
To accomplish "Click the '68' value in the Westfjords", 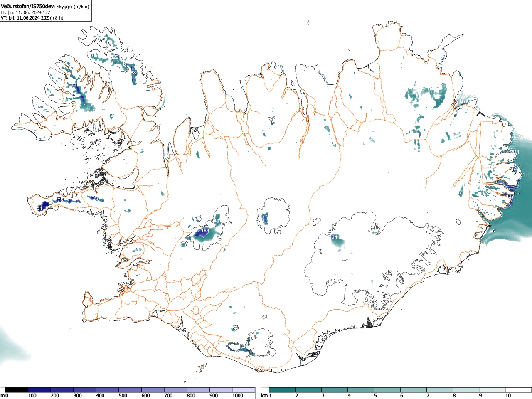I will point(133,73).
